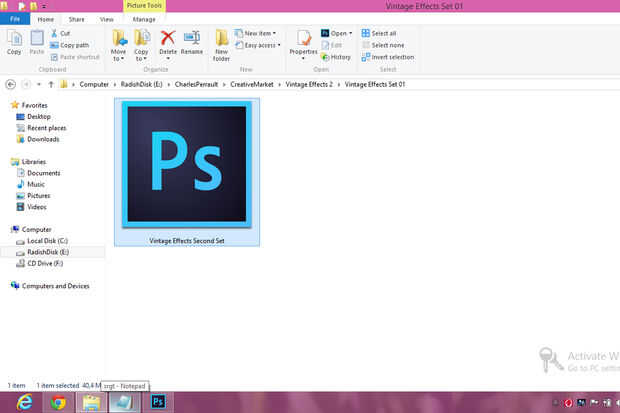
Task: Create a New folder from the ribbon
Action: point(221,45)
